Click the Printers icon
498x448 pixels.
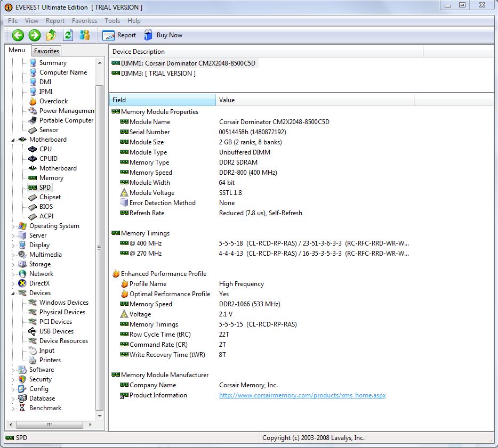coord(33,360)
